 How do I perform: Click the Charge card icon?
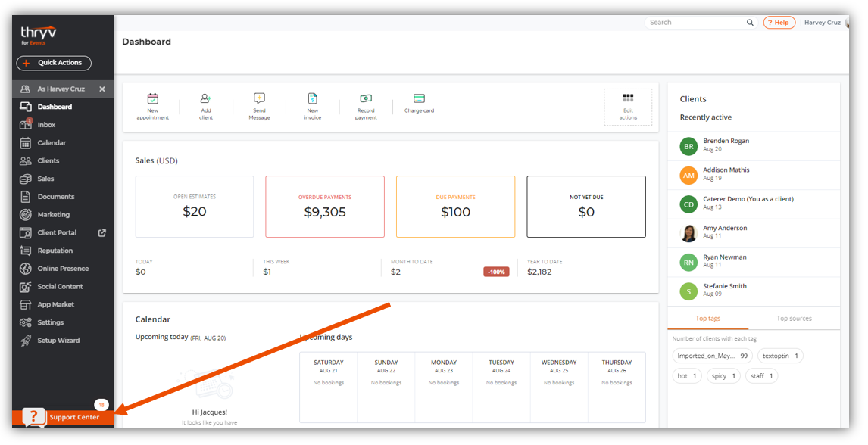click(419, 98)
